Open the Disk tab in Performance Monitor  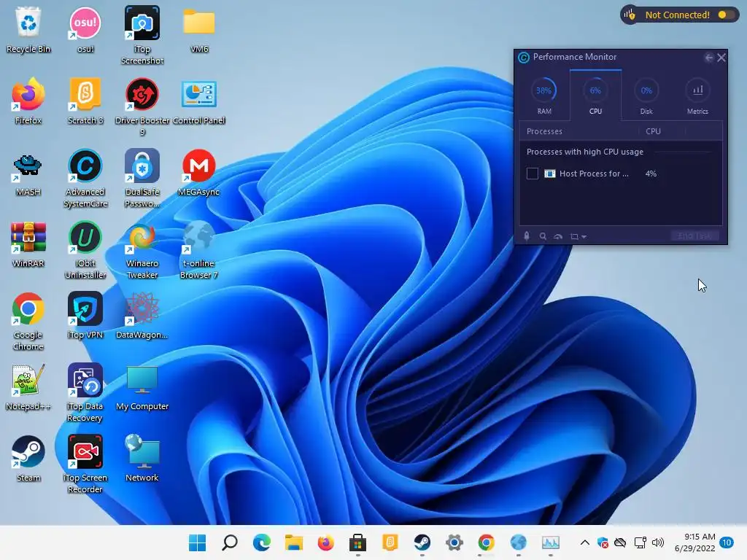pos(646,96)
